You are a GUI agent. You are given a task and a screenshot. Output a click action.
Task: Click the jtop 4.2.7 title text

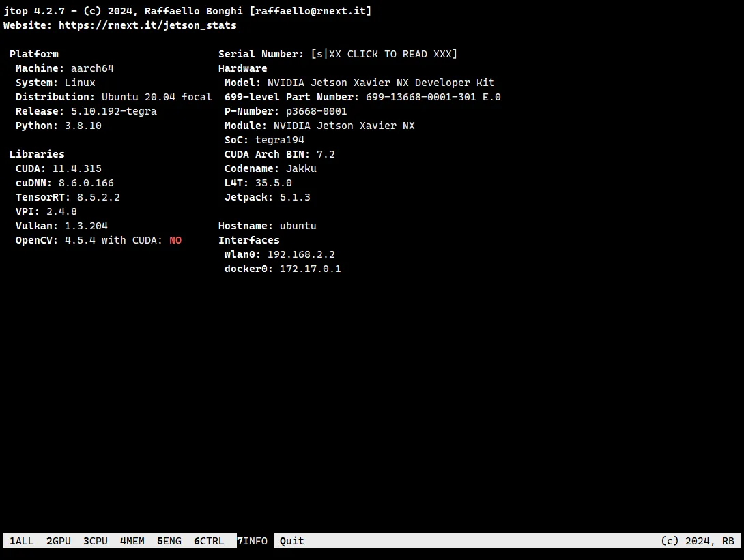(x=34, y=11)
